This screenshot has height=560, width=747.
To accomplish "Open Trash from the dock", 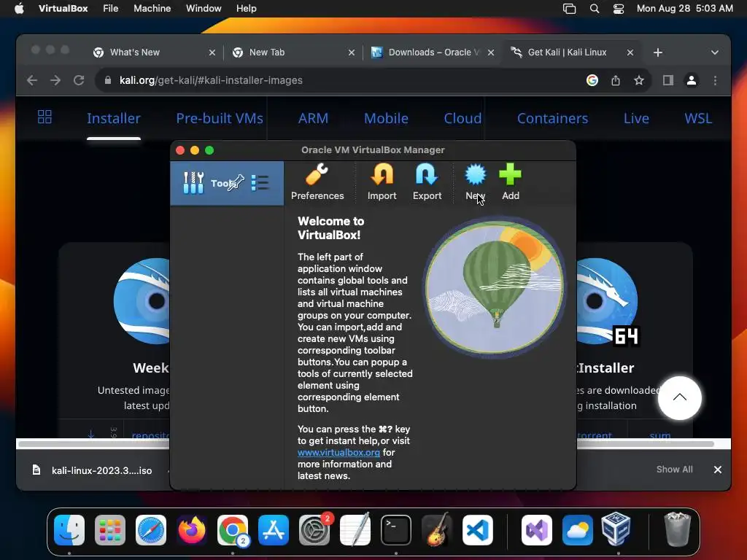I will click(677, 529).
